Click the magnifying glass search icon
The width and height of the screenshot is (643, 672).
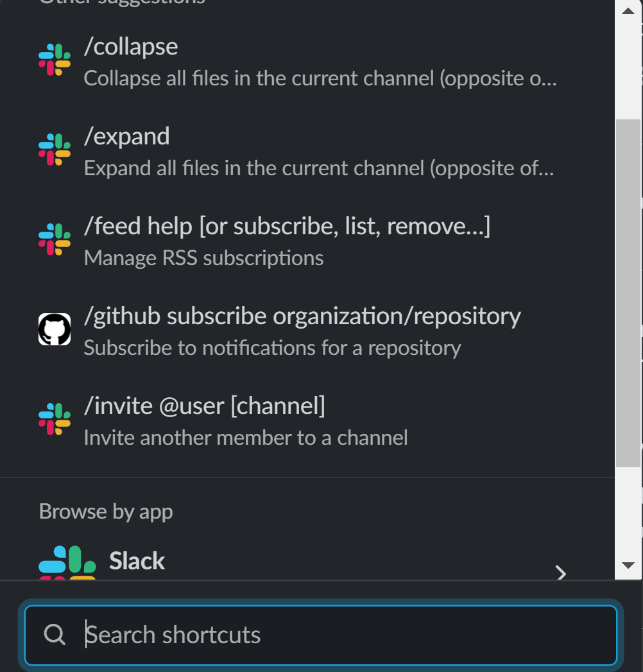pyautogui.click(x=55, y=635)
